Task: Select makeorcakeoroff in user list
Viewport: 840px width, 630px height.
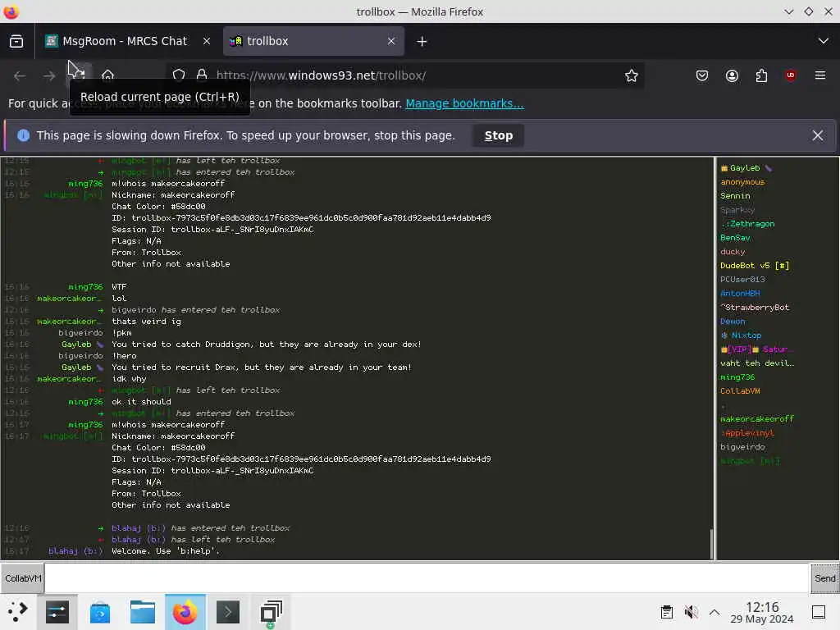Action: [757, 419]
